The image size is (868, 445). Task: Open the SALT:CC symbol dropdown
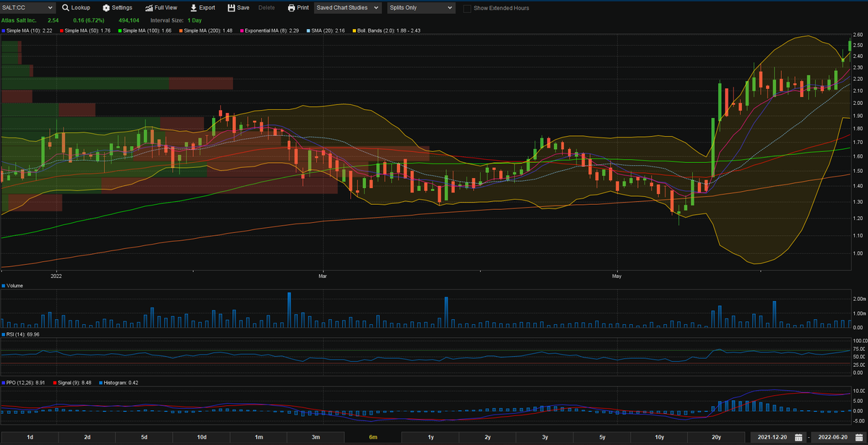[27, 8]
